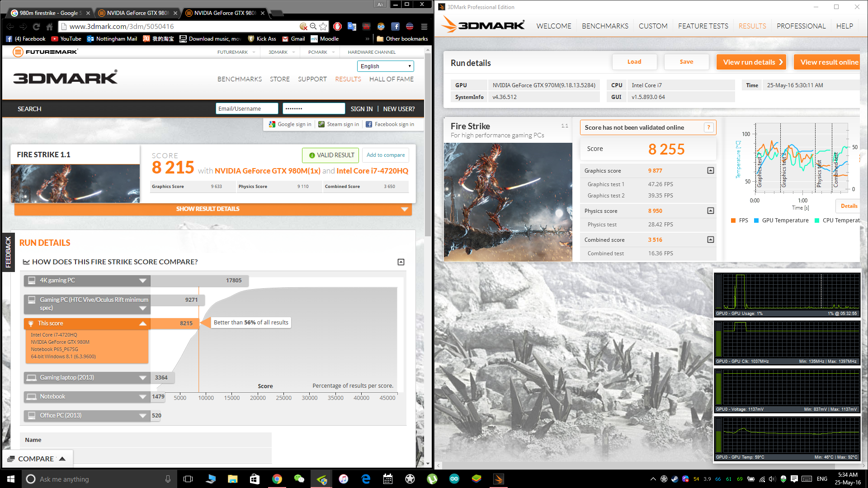Viewport: 868px width, 488px height.
Task: Toggle the GPU Temperature legend swatch
Action: click(x=756, y=221)
